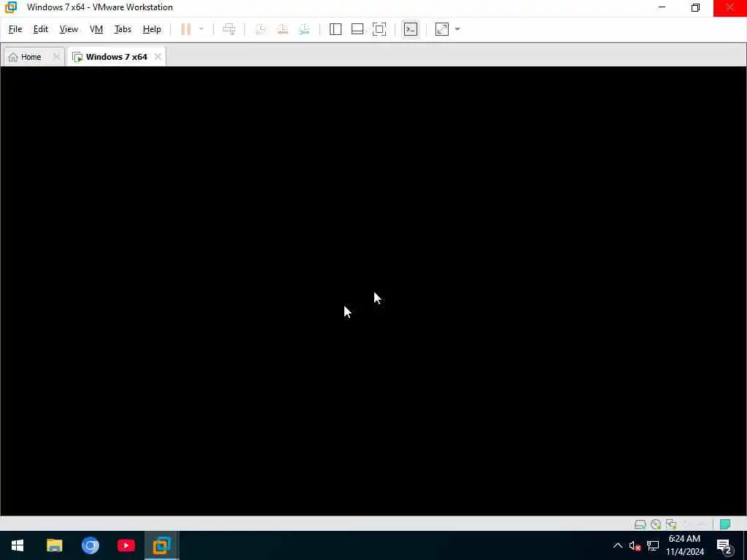Click the stretch guest display icon

(x=442, y=29)
